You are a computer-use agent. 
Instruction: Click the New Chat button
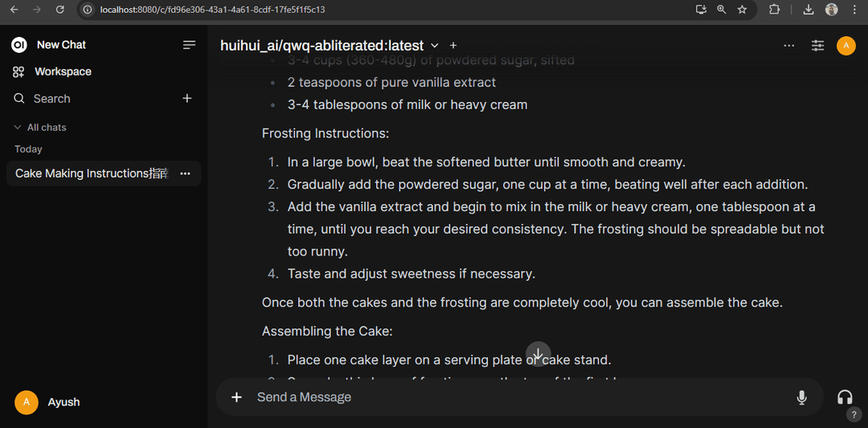(x=61, y=45)
